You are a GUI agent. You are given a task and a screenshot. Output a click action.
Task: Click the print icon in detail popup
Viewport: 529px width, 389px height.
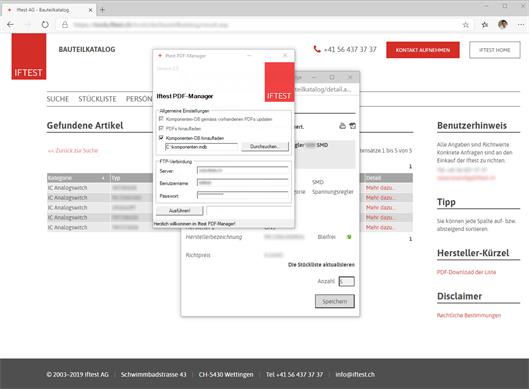click(342, 126)
